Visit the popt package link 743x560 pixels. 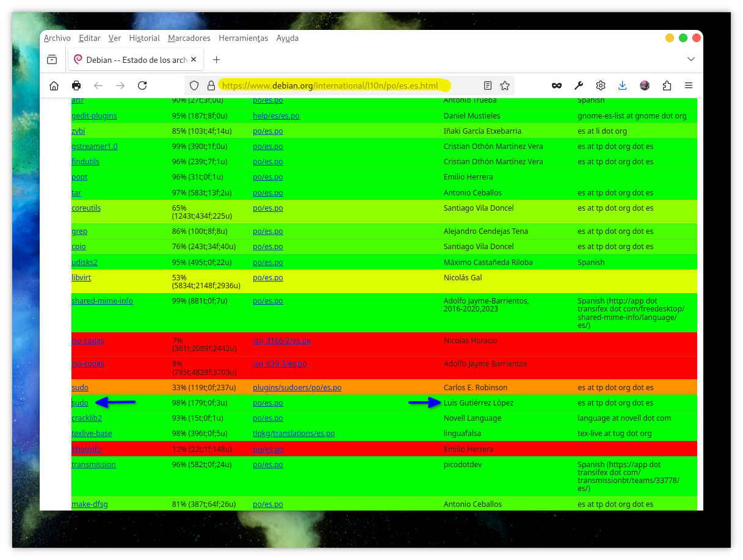point(79,176)
